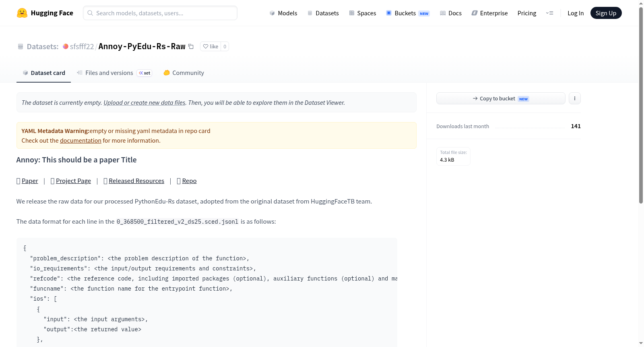Click the Annoy-PyEdu-Rs-Raw dataset title

click(x=142, y=46)
